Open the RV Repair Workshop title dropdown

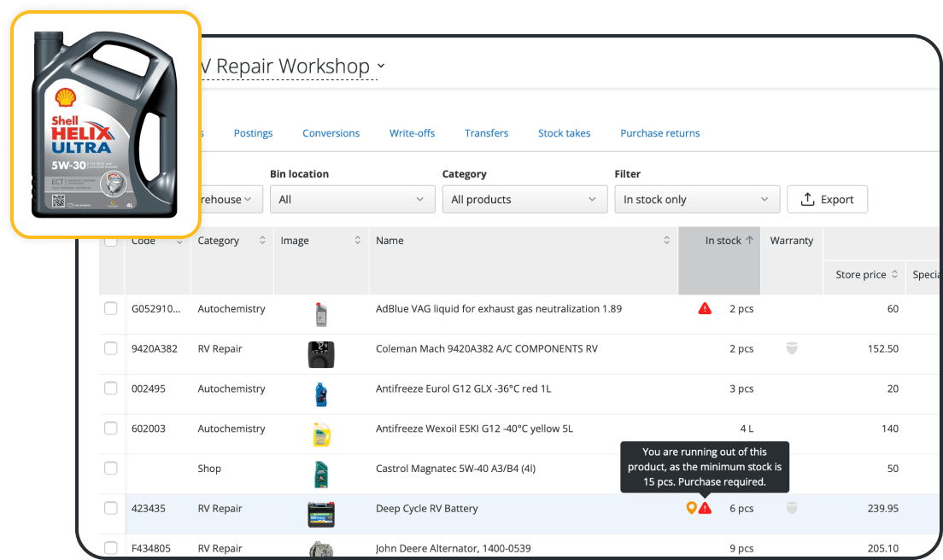(x=381, y=66)
